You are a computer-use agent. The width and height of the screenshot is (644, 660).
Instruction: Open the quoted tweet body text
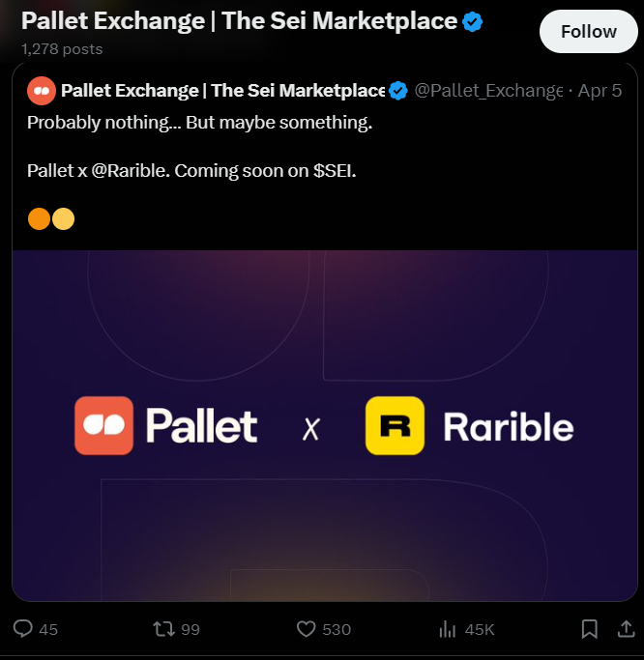point(199,124)
